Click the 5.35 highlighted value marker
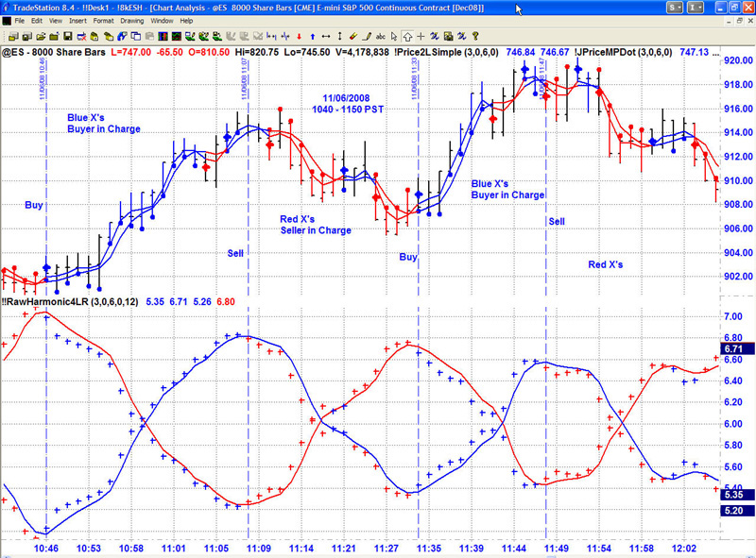The height and width of the screenshot is (558, 756). click(737, 495)
